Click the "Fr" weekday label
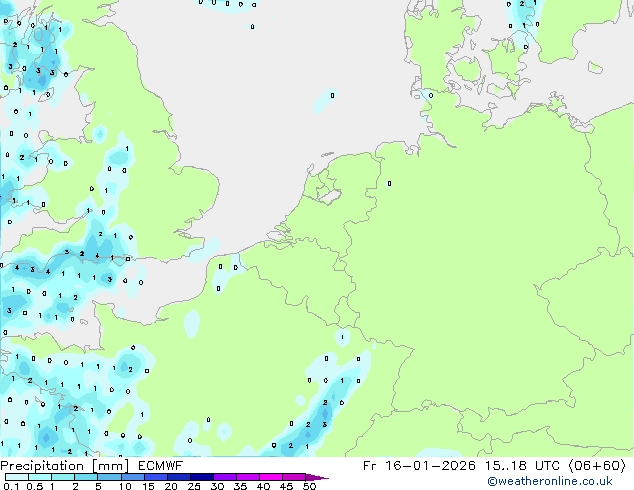This screenshot has height=490, width=634. click(x=369, y=466)
